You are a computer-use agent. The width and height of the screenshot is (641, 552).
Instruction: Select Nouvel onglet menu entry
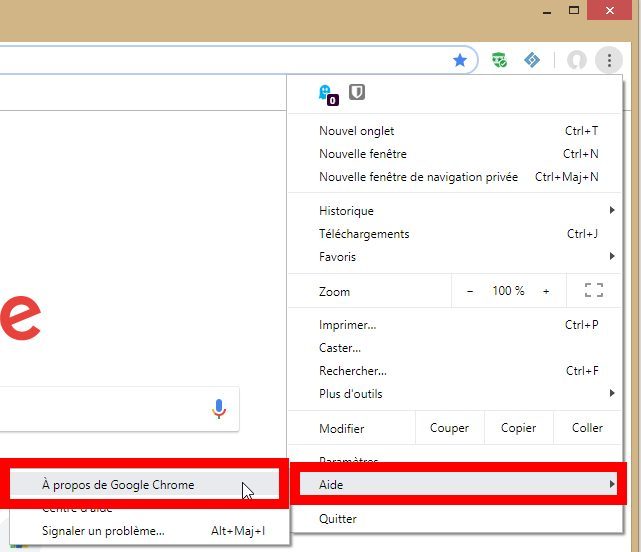point(455,131)
